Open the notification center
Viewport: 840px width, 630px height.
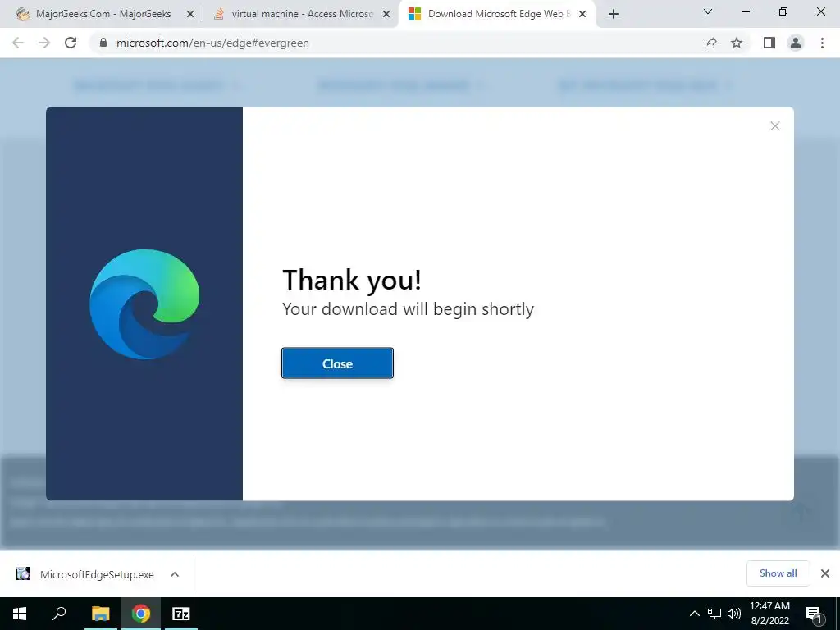coord(814,614)
